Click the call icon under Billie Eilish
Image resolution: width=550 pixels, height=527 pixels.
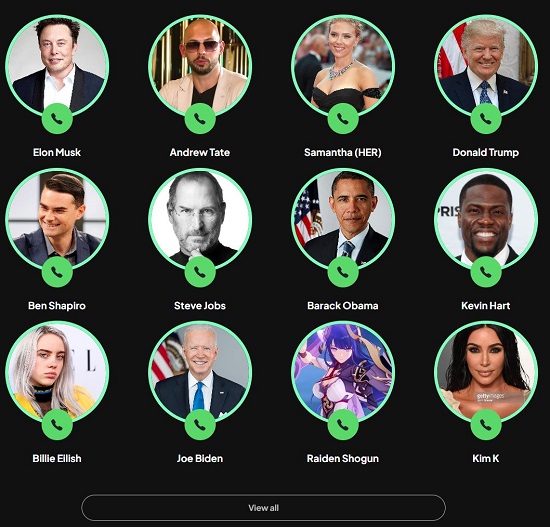(x=57, y=425)
